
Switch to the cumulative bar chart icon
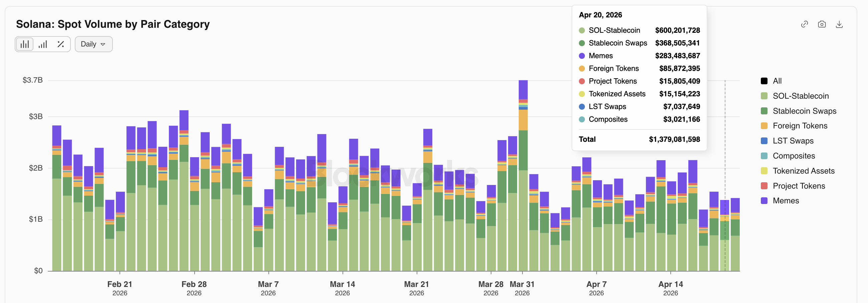pos(43,44)
